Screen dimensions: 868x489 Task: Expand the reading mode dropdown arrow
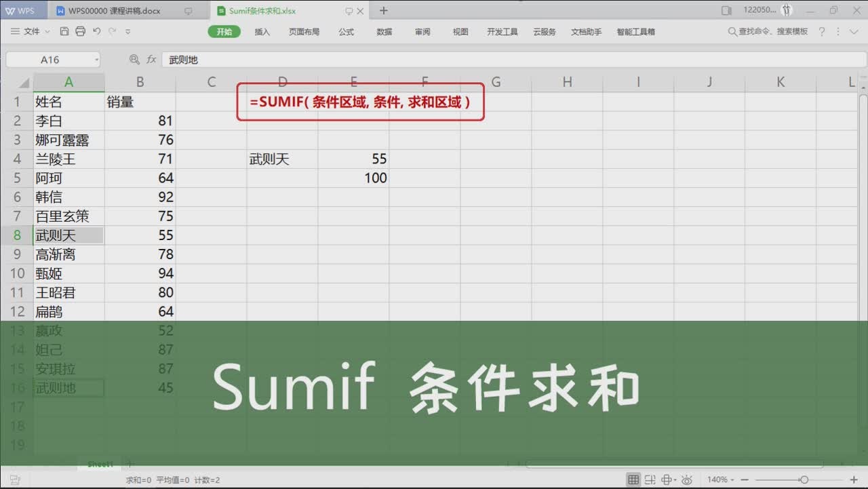tap(675, 480)
